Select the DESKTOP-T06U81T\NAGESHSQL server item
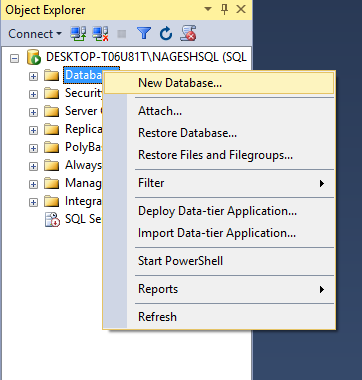The height and width of the screenshot is (380, 362). [x=146, y=57]
